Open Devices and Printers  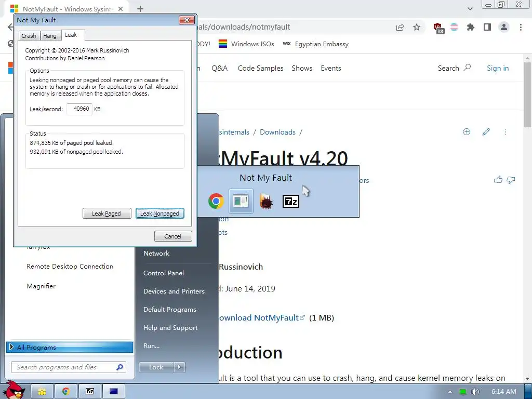point(174,291)
